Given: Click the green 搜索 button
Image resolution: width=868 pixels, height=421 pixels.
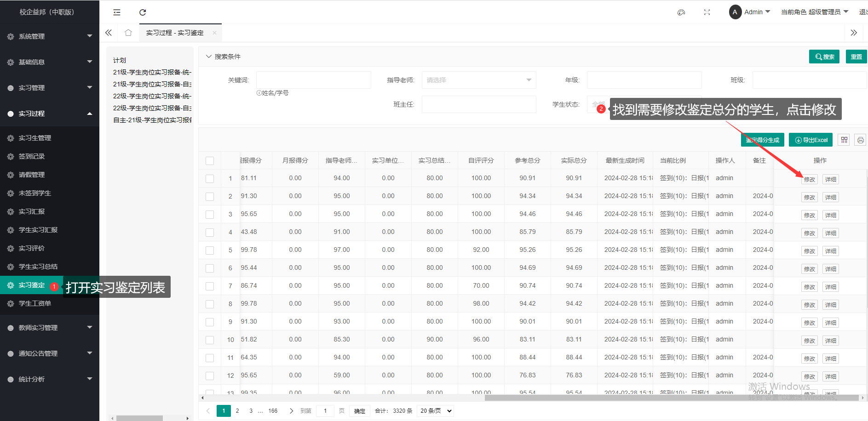Looking at the screenshot, I should click(824, 57).
